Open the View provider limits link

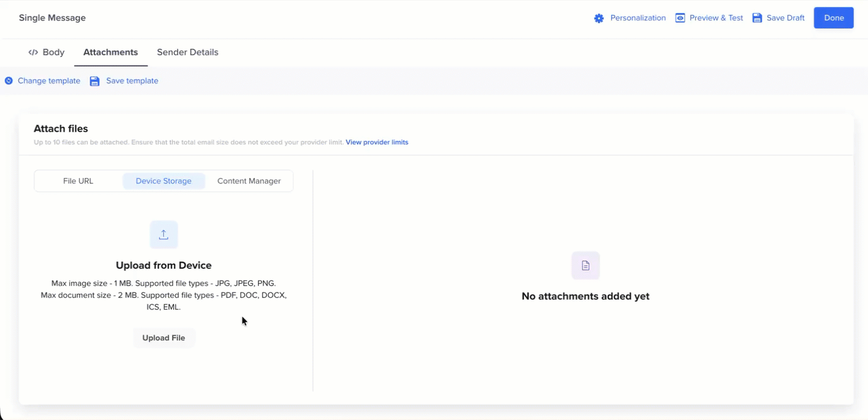377,142
